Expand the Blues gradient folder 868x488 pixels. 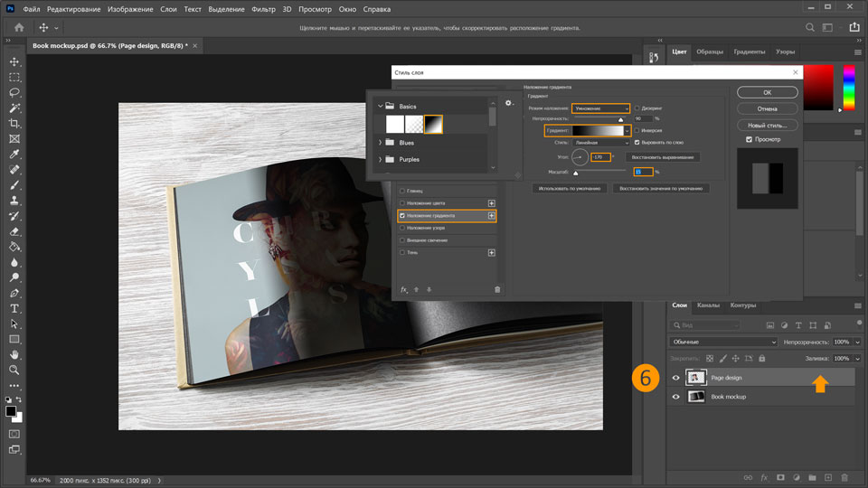tap(380, 142)
